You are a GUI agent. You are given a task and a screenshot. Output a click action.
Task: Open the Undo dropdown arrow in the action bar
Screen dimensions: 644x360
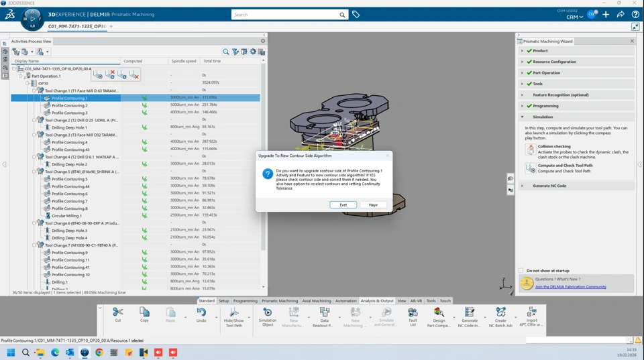click(216, 317)
